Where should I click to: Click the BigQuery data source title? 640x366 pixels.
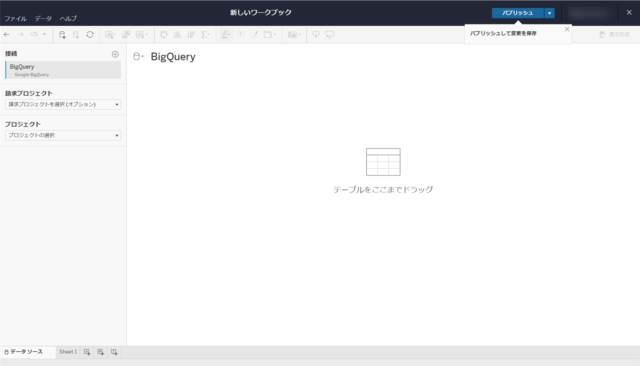click(x=173, y=57)
